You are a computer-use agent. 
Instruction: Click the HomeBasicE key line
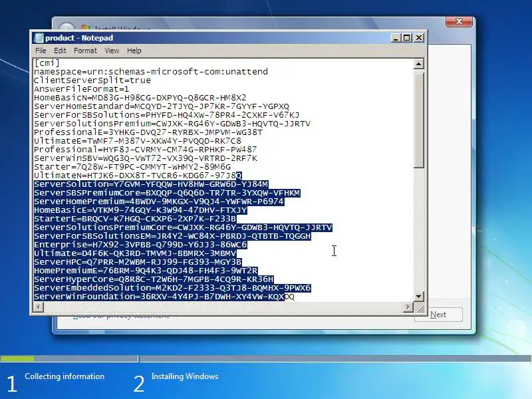click(140, 210)
